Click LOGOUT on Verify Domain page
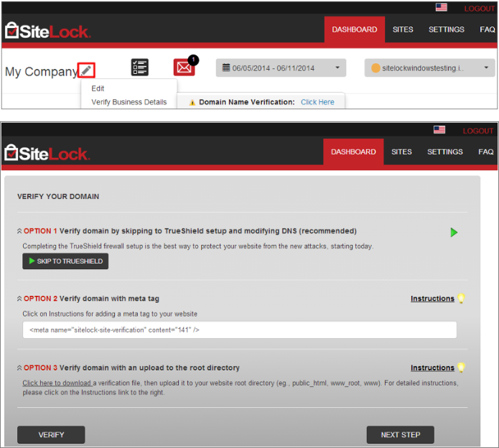 pyautogui.click(x=477, y=131)
